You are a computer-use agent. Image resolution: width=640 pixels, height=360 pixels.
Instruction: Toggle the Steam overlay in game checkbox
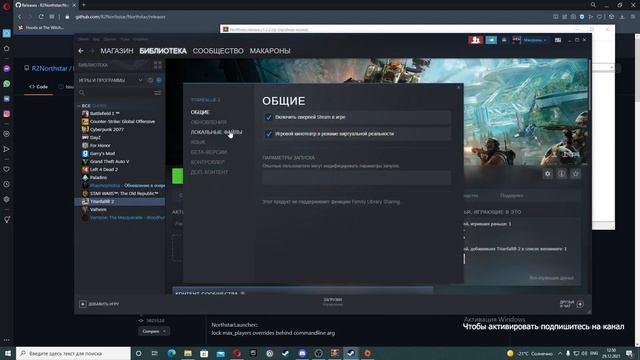point(269,117)
